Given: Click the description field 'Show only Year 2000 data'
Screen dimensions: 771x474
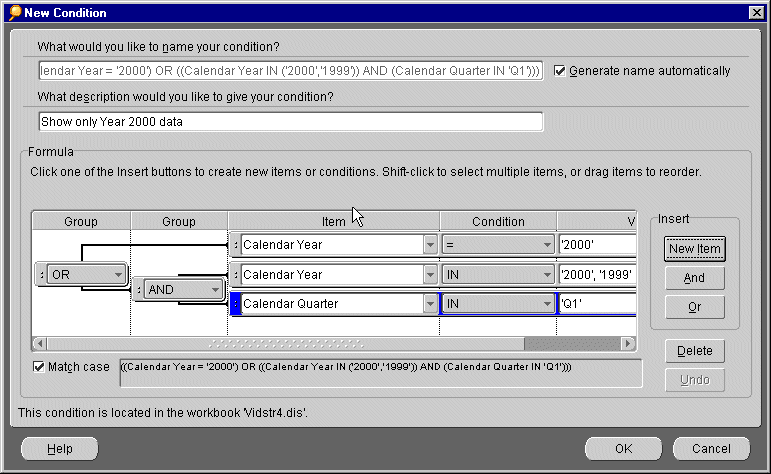Looking at the screenshot, I should point(291,122).
